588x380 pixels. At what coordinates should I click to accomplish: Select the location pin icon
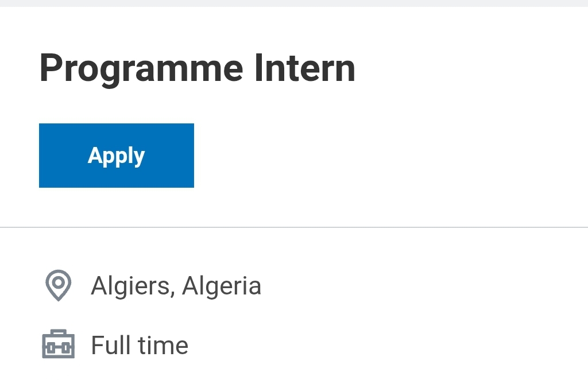tap(58, 285)
